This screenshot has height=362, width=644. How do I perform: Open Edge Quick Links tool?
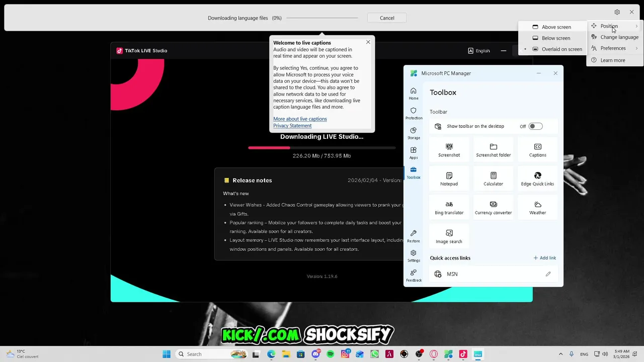tap(537, 179)
